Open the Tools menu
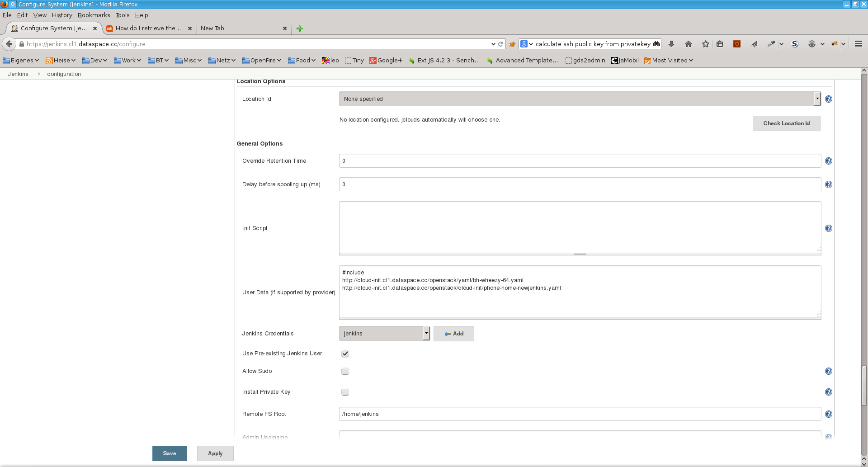Viewport: 868px width, 467px height. tap(122, 15)
